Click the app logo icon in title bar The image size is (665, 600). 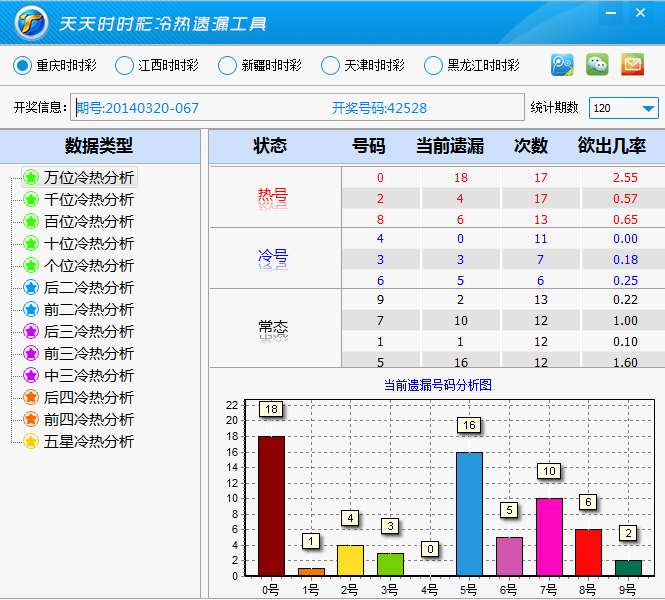pyautogui.click(x=31, y=22)
